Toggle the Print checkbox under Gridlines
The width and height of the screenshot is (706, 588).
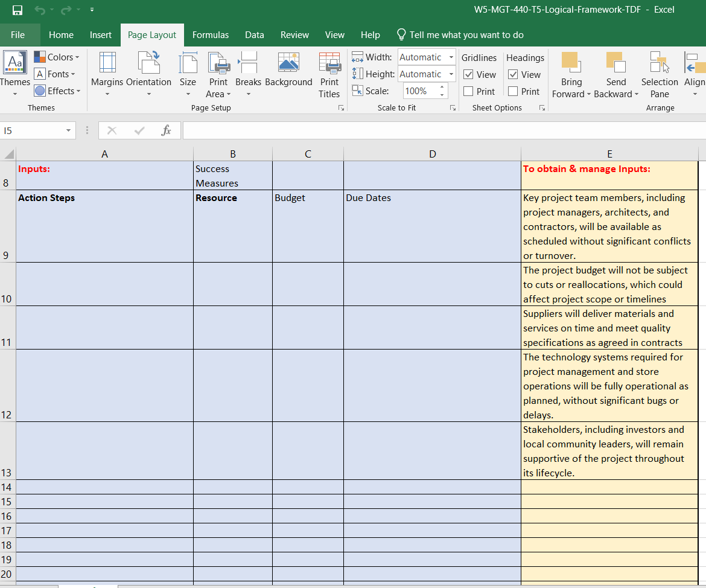pyautogui.click(x=468, y=91)
